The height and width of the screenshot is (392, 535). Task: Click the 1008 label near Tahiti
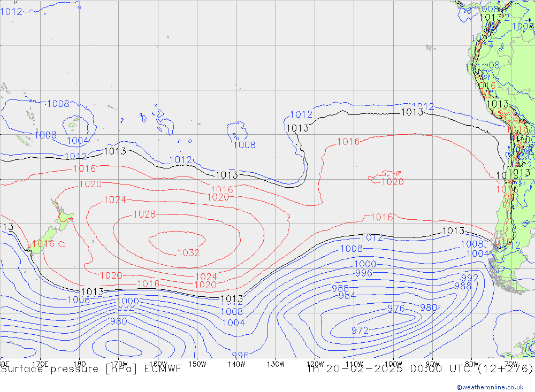[244, 145]
